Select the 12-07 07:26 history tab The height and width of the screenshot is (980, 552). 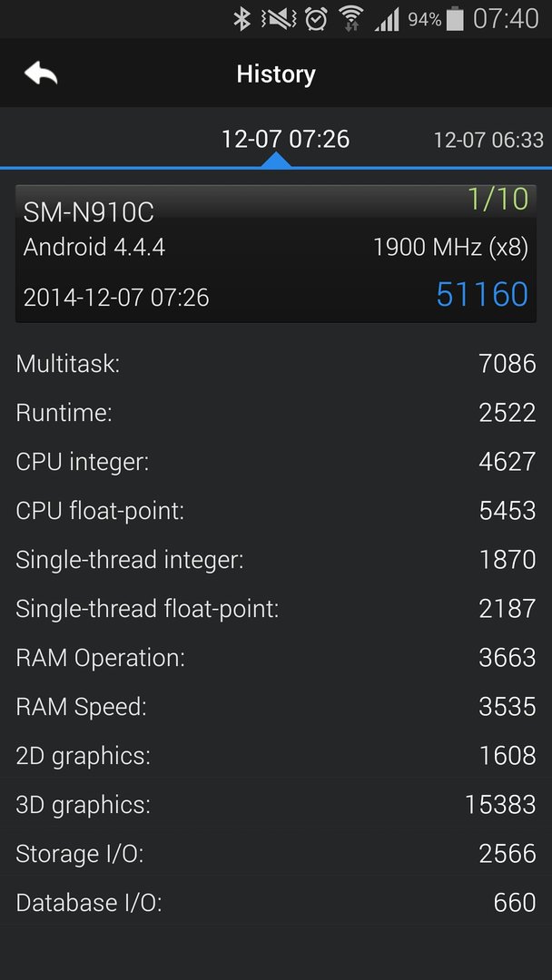pyautogui.click(x=285, y=139)
